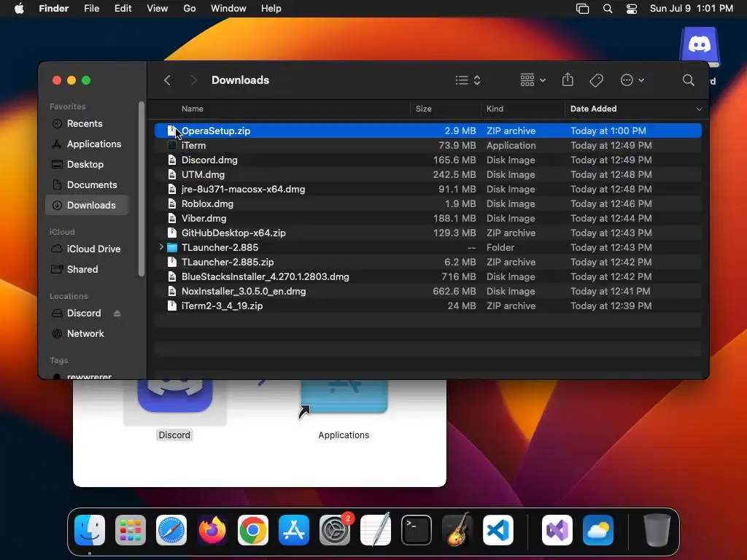
Task: Select NoxInstaller_3.0.5.0_en.dmg
Action: 427,291
